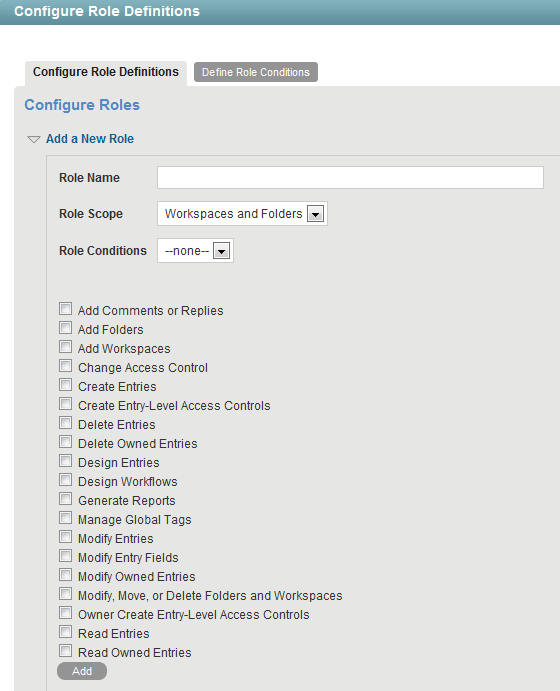
Task: Click the Role Scope label
Action: (91, 214)
